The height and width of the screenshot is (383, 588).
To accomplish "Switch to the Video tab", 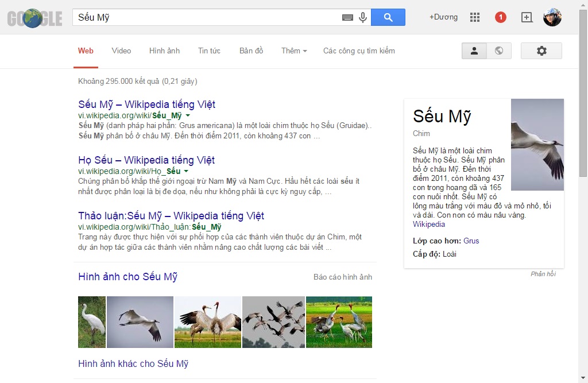I will click(121, 51).
